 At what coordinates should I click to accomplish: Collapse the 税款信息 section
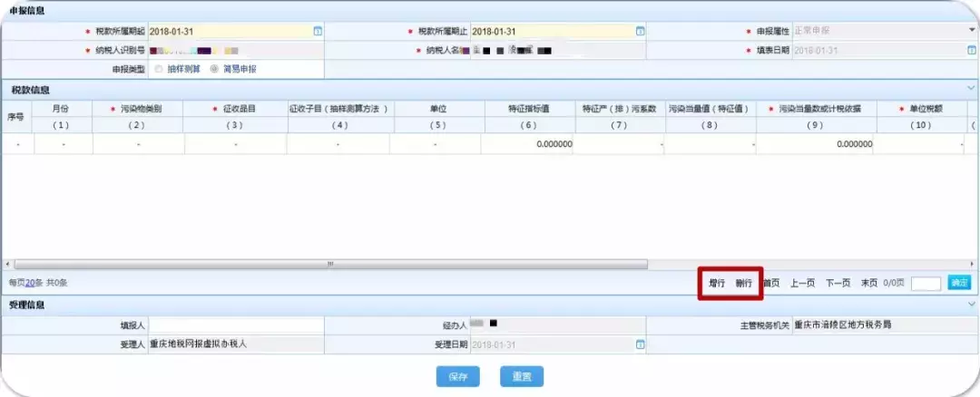click(x=971, y=89)
